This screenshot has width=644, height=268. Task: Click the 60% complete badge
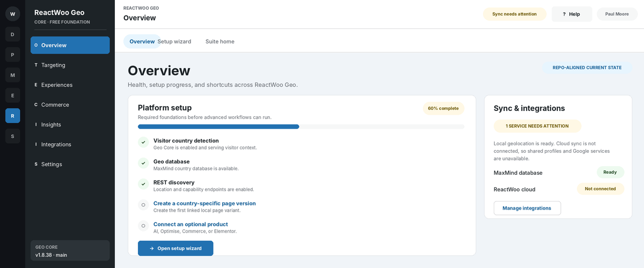coord(443,108)
